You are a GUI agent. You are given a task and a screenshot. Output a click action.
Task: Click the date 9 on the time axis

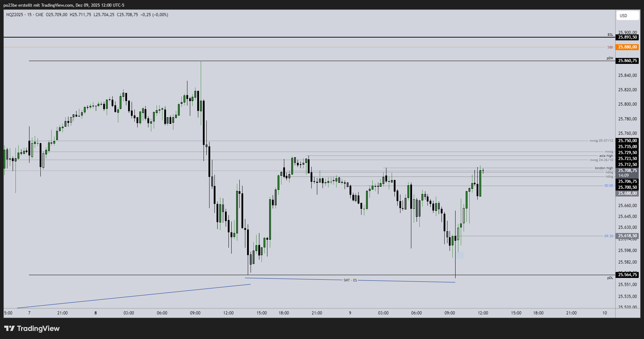point(350,313)
